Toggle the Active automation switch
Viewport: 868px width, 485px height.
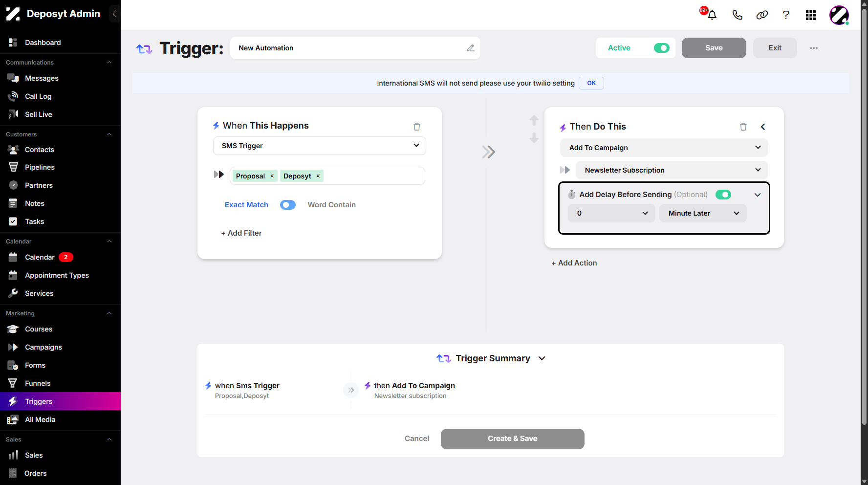[662, 48]
